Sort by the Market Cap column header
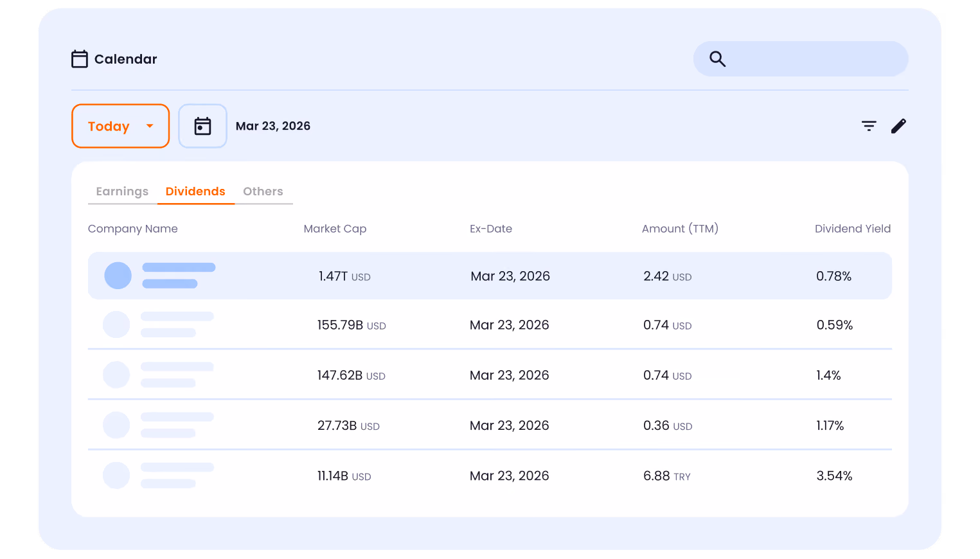 (335, 229)
